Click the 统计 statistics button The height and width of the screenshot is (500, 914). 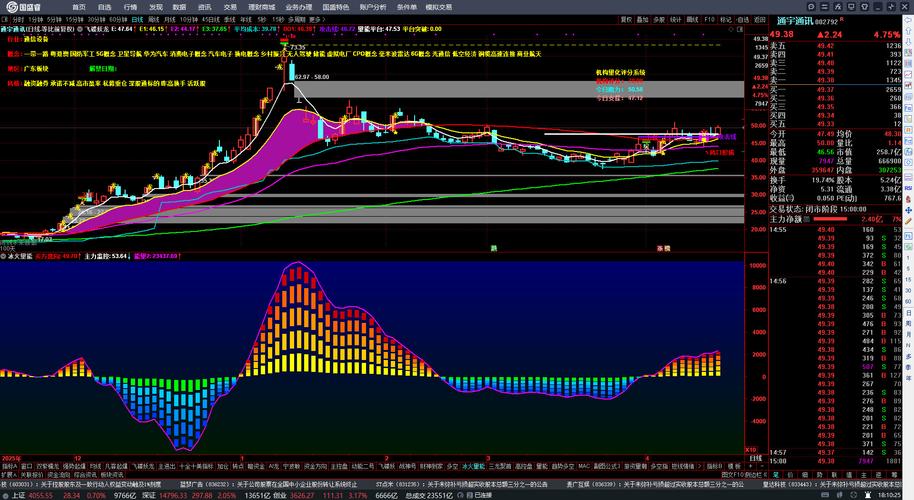tap(676, 19)
